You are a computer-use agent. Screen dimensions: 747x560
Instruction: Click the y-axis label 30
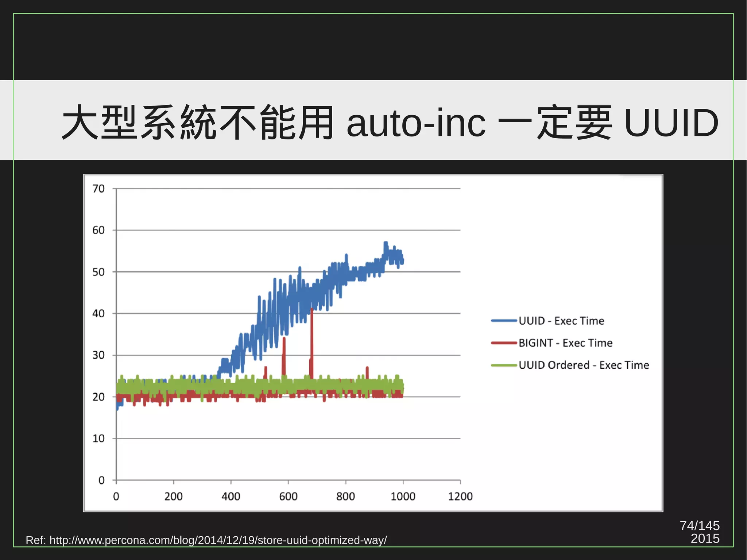point(98,355)
